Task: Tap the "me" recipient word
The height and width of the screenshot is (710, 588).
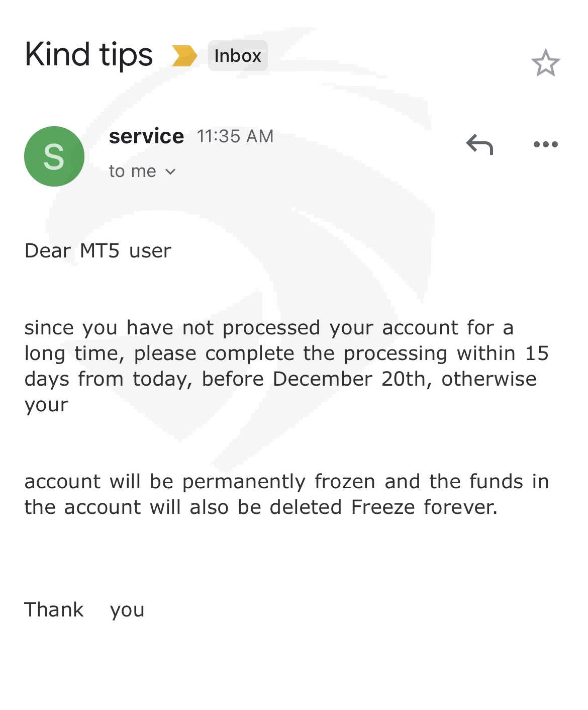Action: tap(143, 171)
